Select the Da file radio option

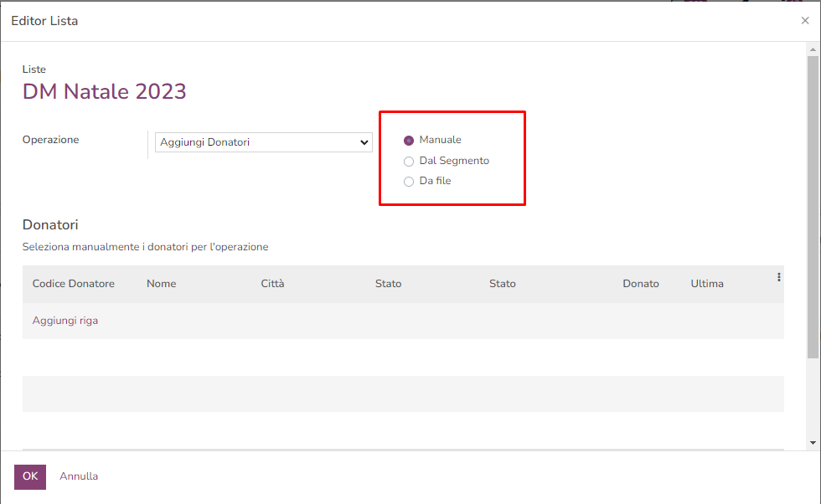[x=409, y=181]
